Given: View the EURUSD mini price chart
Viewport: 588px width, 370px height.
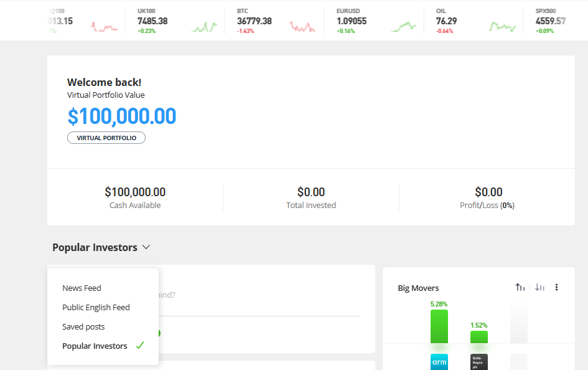Looking at the screenshot, I should pos(403,27).
